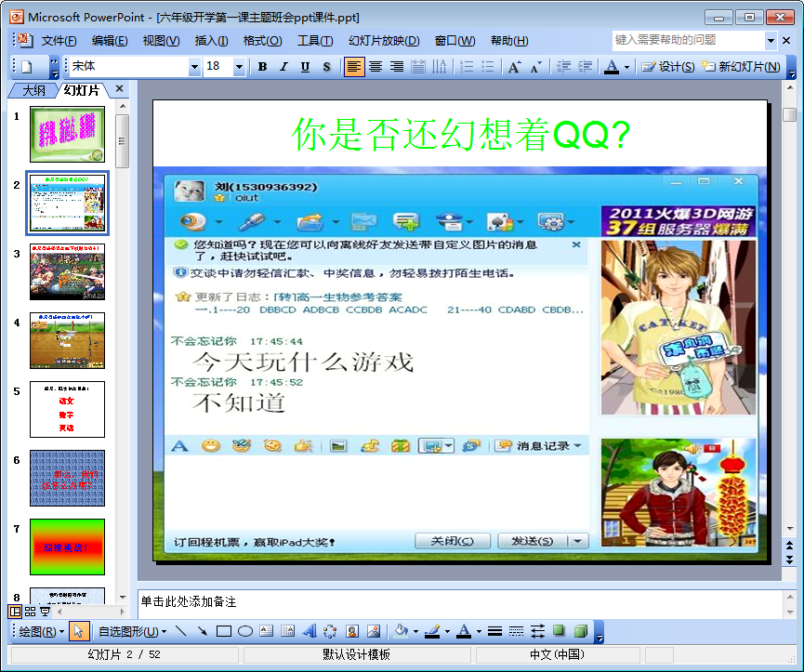Click the 设计(S) button
Viewport: 804px width, 672px height.
coord(668,67)
